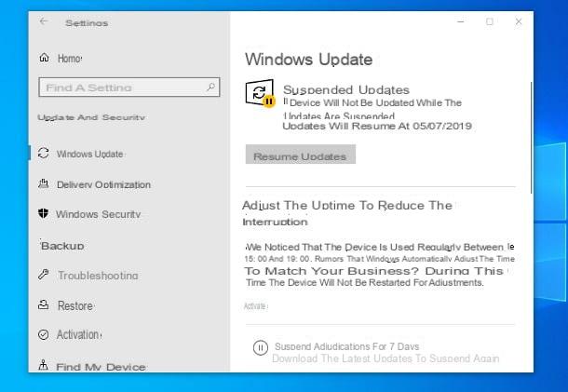
Task: Open the Activation settings page
Action: pyautogui.click(x=78, y=335)
